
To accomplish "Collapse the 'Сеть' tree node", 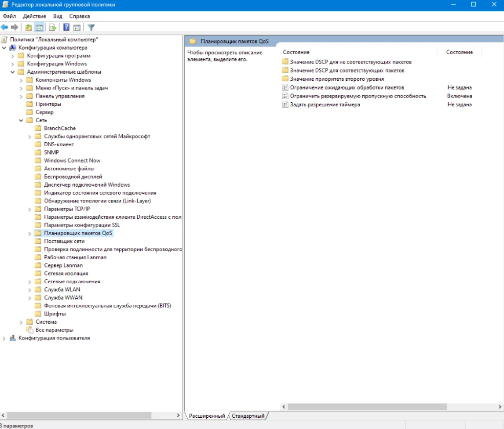I will coord(21,120).
